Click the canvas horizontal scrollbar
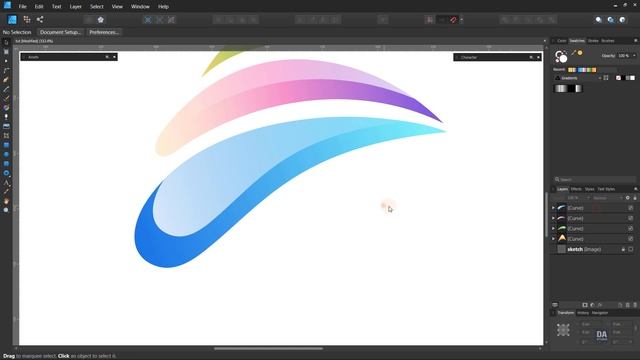Image resolution: width=640 pixels, height=360 pixels. pos(268,349)
